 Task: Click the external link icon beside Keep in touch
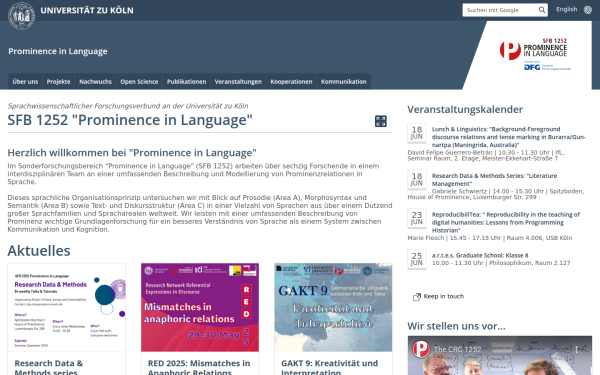pos(416,297)
